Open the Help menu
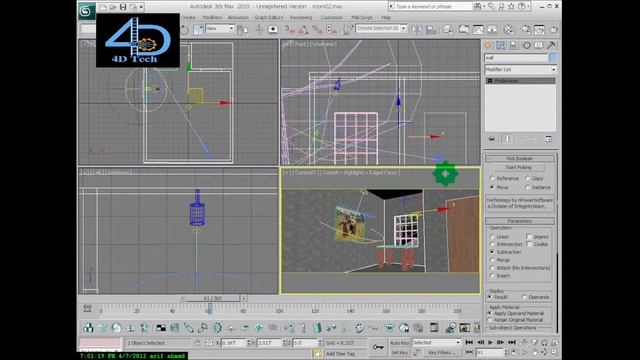640x360 pixels. pos(386,18)
